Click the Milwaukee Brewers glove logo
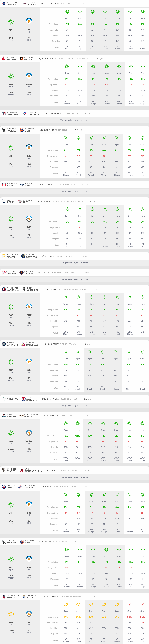The width and height of the screenshot is (149, 644). pyautogui.click(x=23, y=256)
